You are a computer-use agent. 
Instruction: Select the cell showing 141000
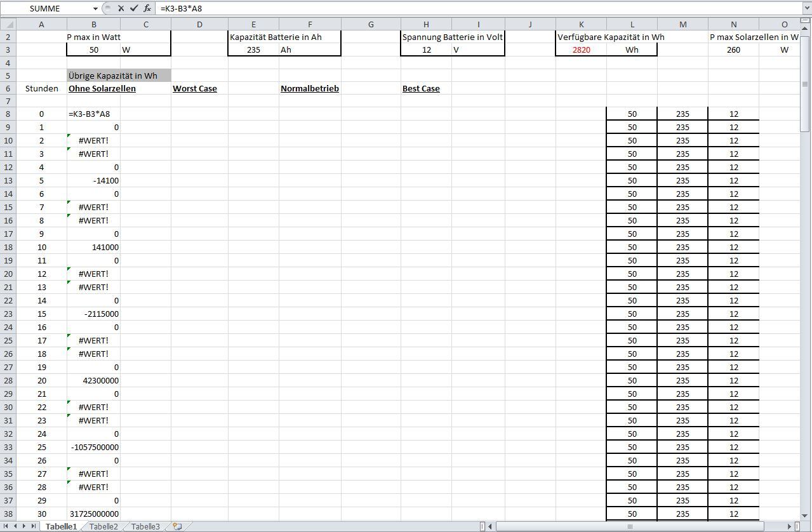93,247
